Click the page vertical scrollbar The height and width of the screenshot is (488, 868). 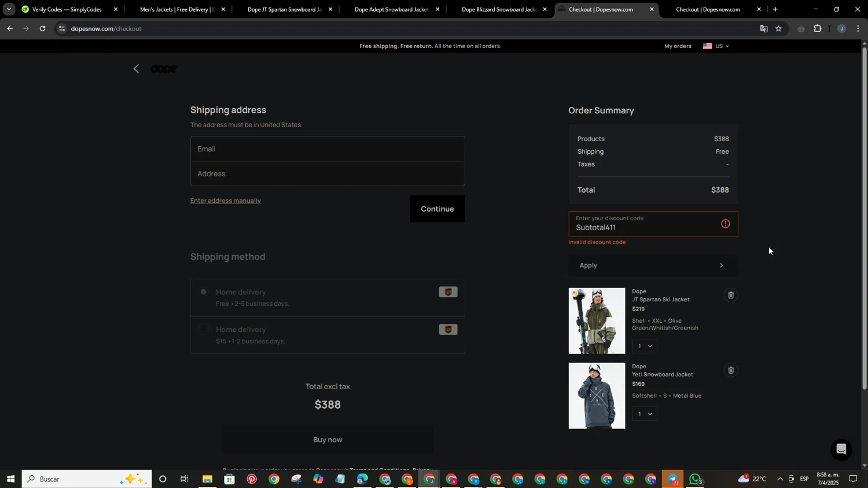point(865,220)
